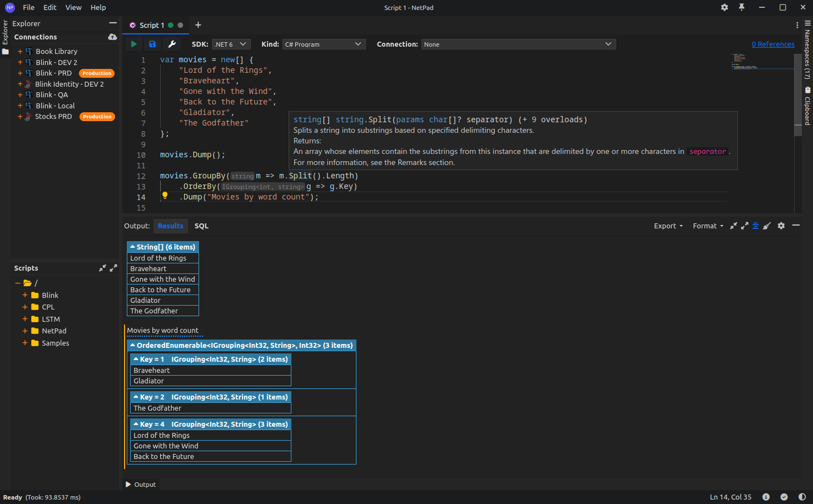This screenshot has width=813, height=504.
Task: Open output settings gear icon
Action: click(x=781, y=226)
